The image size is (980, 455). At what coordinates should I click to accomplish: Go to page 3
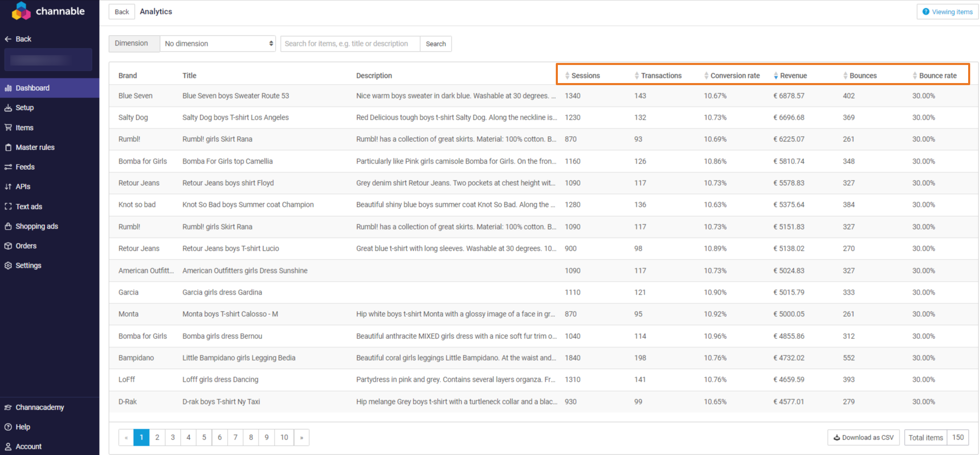point(173,437)
